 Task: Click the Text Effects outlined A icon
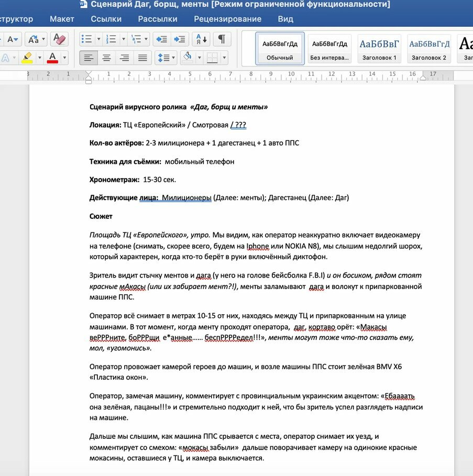5,58
